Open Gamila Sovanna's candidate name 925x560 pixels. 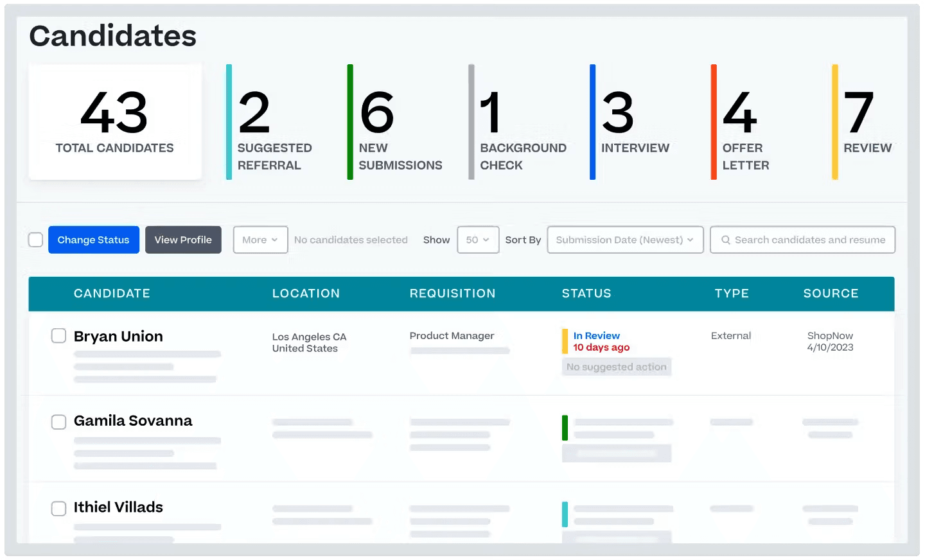[133, 421]
